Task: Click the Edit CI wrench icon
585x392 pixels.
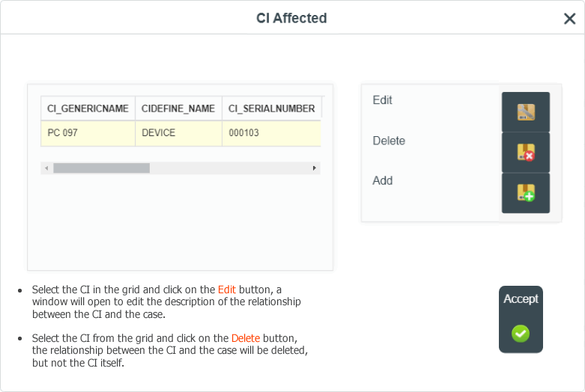Action: click(526, 111)
